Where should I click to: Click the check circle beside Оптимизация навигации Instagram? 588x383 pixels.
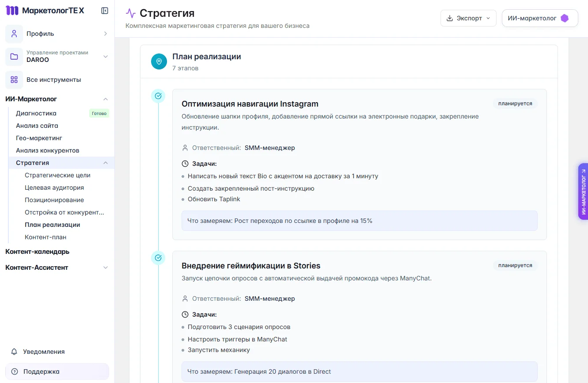(158, 96)
